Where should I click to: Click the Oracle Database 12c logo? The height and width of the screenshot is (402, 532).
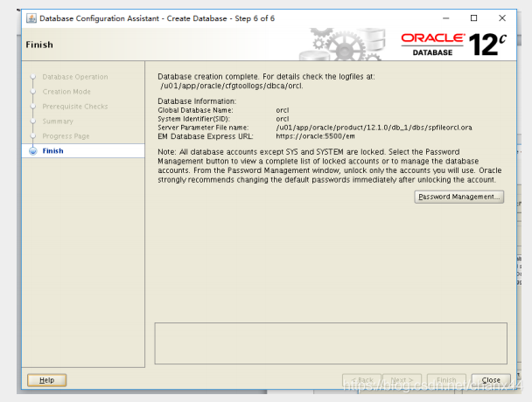click(453, 45)
